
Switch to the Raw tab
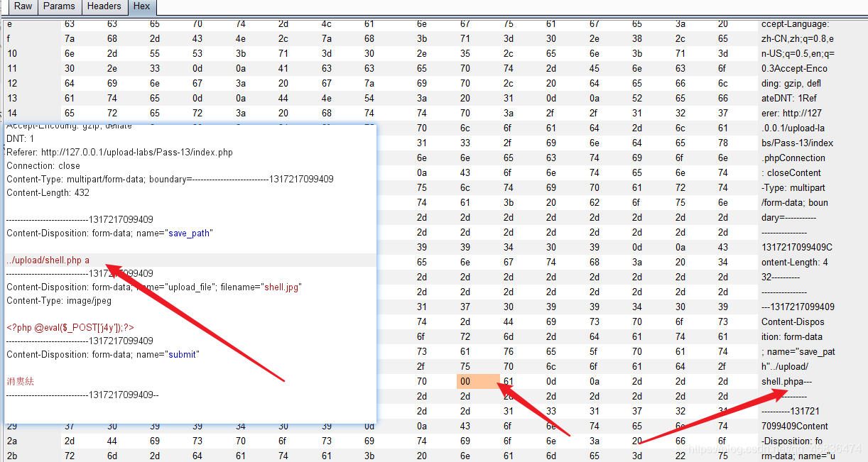(x=23, y=6)
